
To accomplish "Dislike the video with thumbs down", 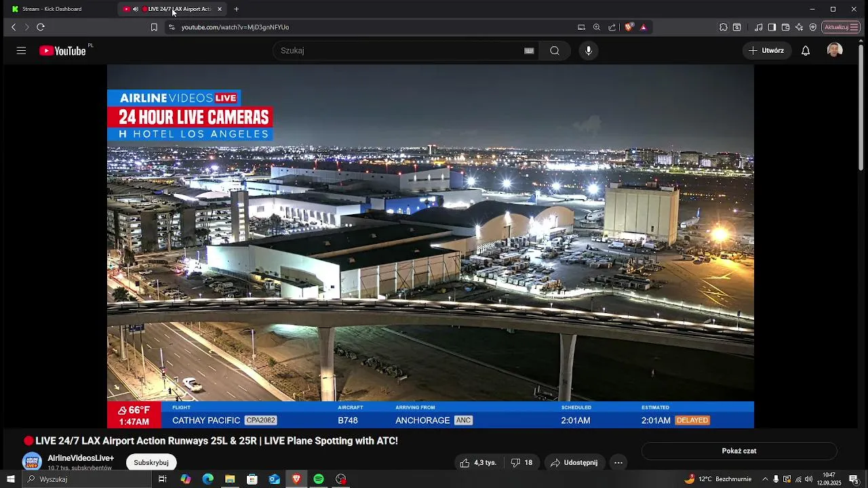I will tap(522, 463).
